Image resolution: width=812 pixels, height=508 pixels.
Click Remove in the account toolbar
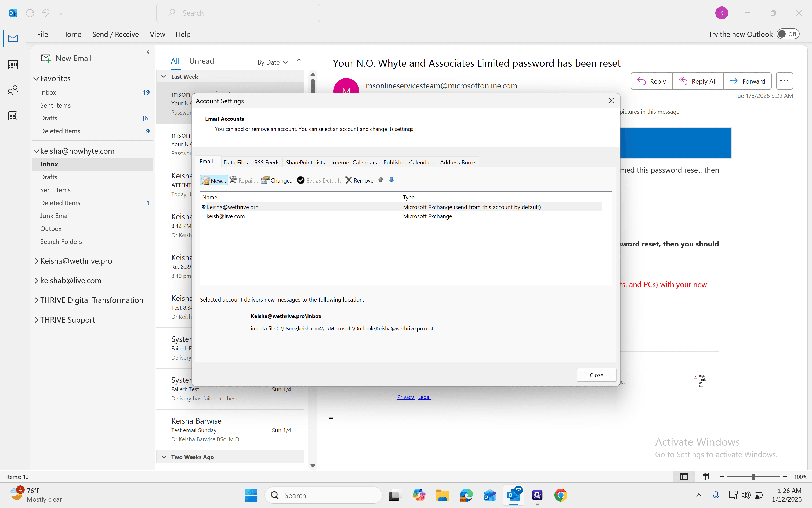359,180
